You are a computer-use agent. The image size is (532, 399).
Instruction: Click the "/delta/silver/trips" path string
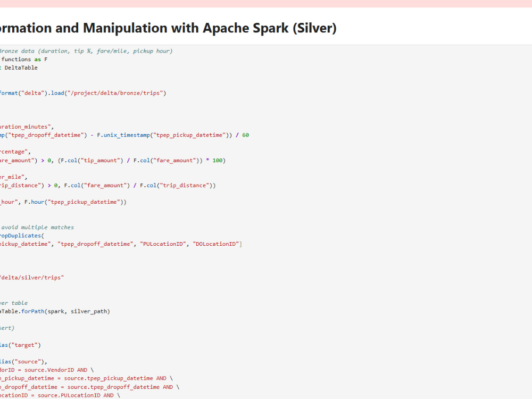pos(32,278)
